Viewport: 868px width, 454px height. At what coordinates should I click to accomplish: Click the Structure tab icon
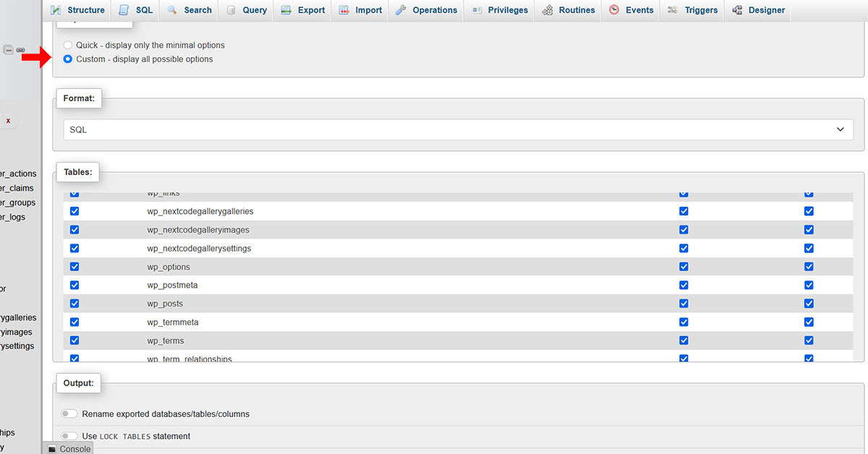coord(56,10)
